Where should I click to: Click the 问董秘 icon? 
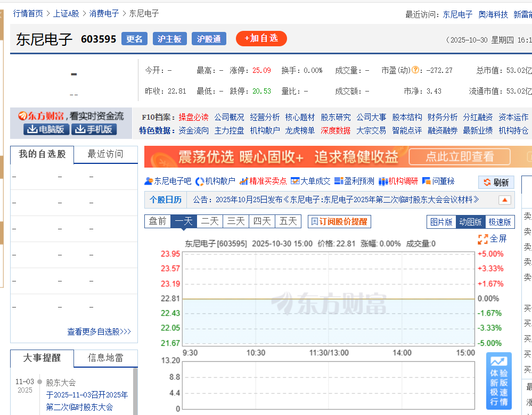(x=426, y=181)
